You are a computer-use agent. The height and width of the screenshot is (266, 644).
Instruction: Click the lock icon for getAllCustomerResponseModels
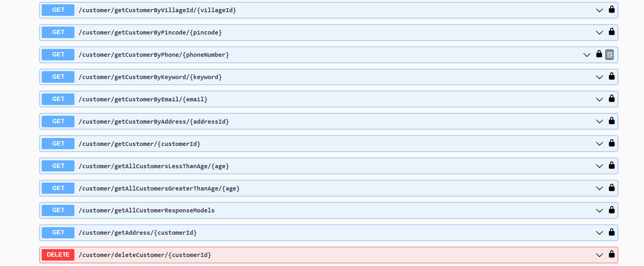pyautogui.click(x=612, y=210)
